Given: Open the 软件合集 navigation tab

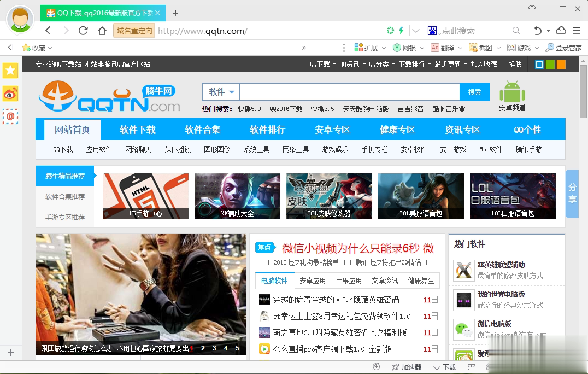Looking at the screenshot, I should 203,130.
